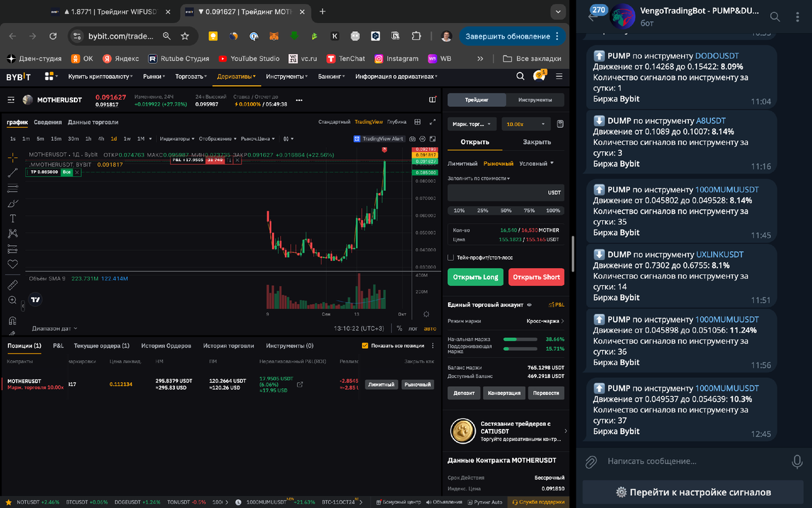Open margin mode Марж. торг dropdown
The width and height of the screenshot is (812, 508).
pos(472,124)
